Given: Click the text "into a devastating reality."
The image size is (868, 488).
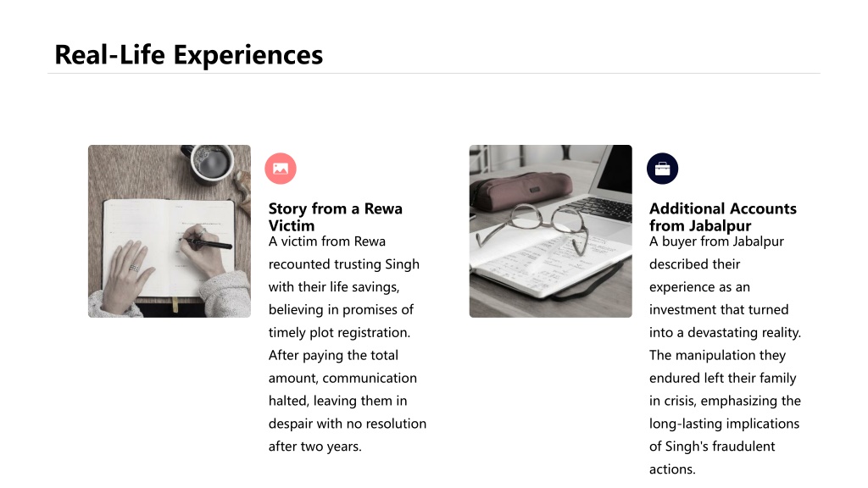Looking at the screenshot, I should pos(726,332).
